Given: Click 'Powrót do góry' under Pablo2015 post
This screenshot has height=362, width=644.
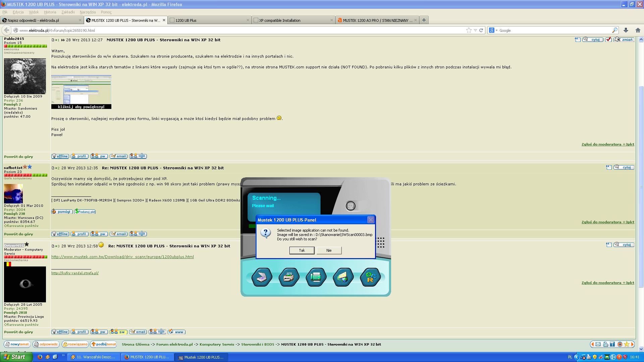Looking at the screenshot, I should click(x=18, y=157).
